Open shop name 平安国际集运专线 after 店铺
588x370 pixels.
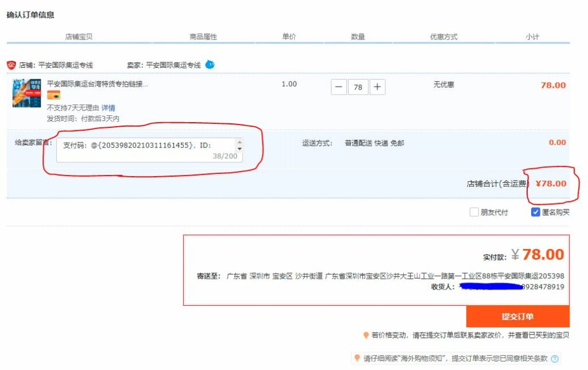coord(65,65)
